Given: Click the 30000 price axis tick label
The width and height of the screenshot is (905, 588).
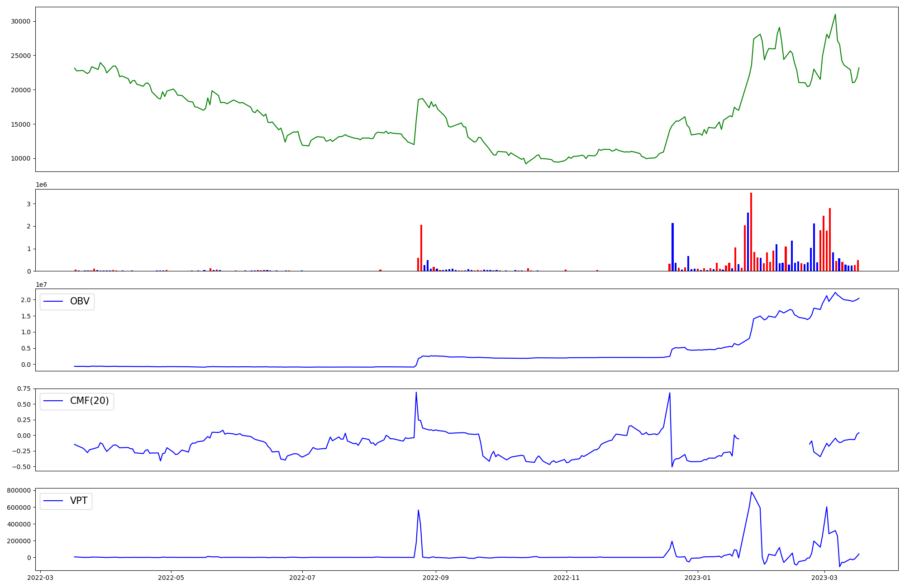Looking at the screenshot, I should (x=20, y=21).
